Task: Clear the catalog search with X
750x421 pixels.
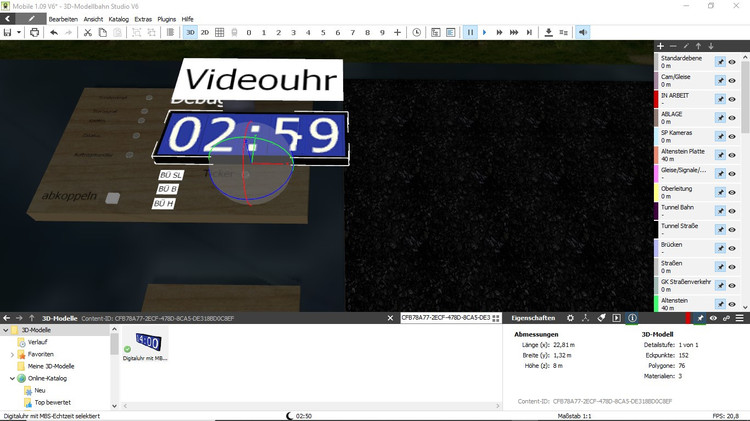Action: [x=390, y=318]
